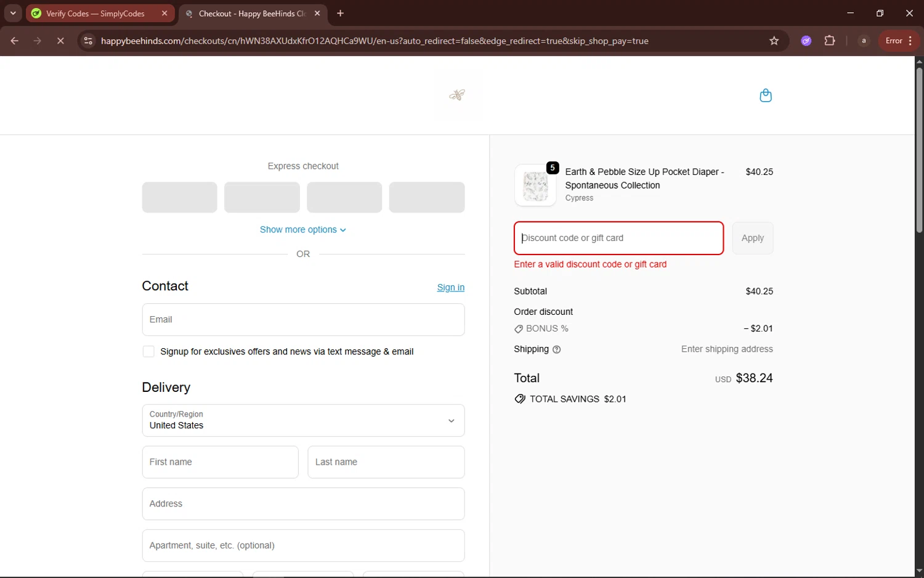This screenshot has height=578, width=924.
Task: Click the first express checkout button
Action: pos(179,197)
